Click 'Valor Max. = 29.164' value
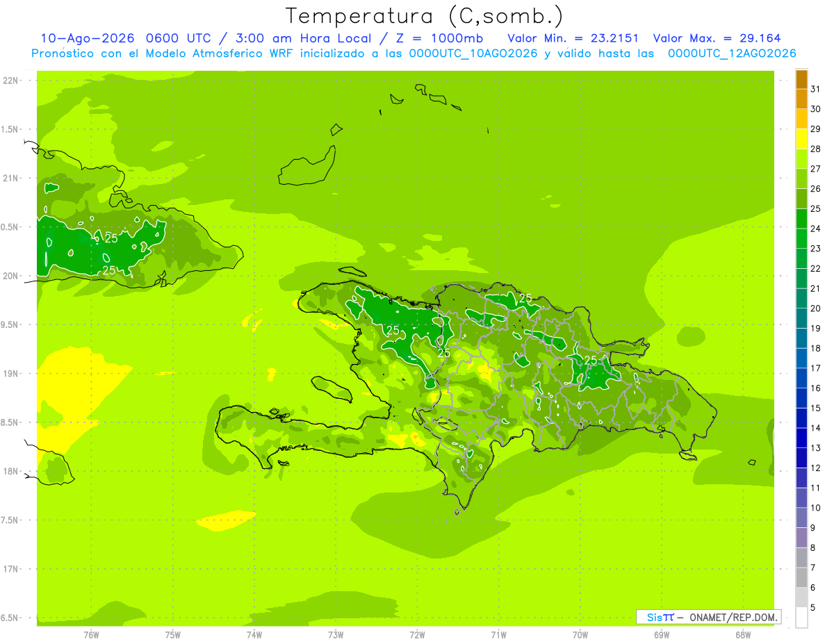Image resolution: width=834 pixels, height=644 pixels. coord(717,38)
